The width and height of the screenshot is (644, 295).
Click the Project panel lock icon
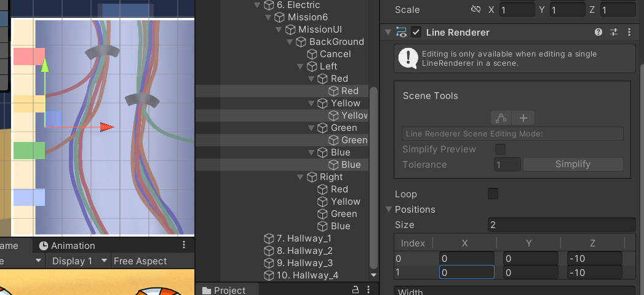356,289
